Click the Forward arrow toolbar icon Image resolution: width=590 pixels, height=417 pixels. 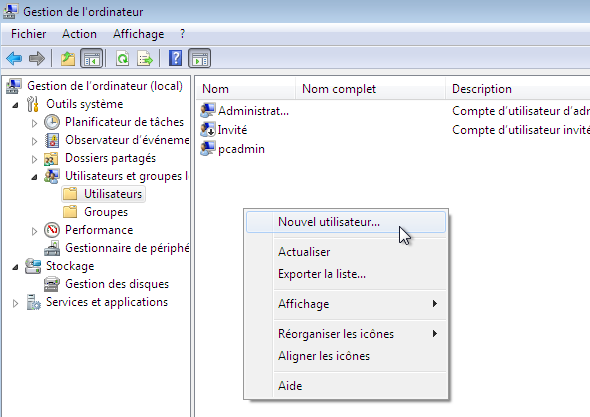click(x=37, y=59)
